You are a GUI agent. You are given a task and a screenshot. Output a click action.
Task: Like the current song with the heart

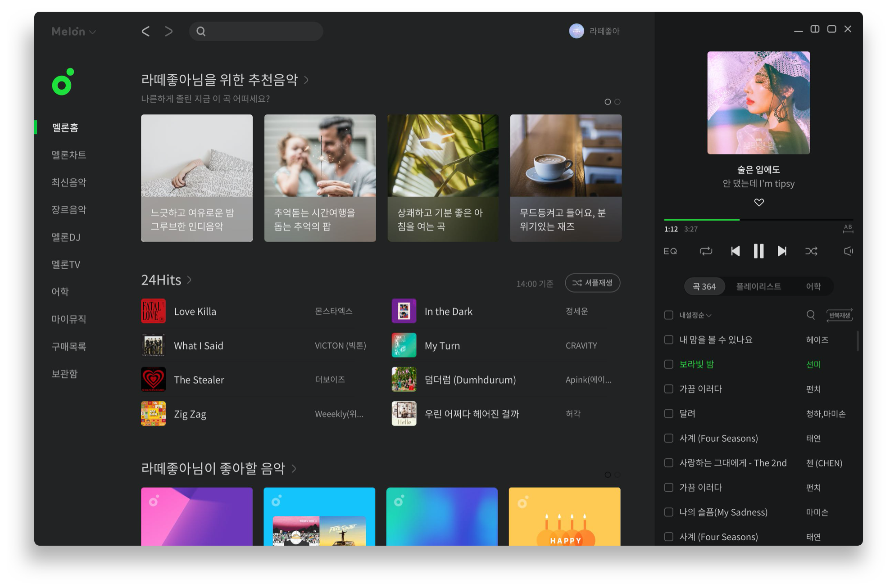tap(758, 202)
